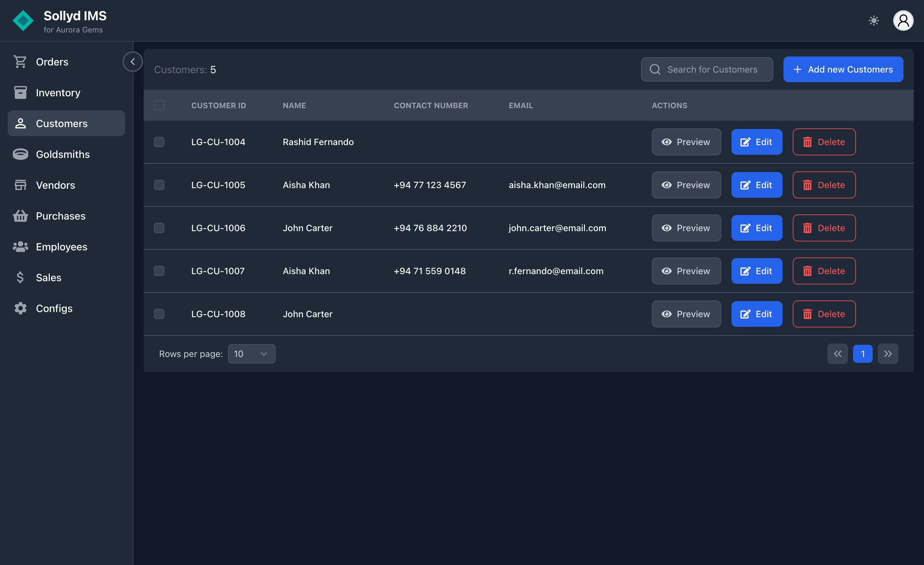The height and width of the screenshot is (565, 924).
Task: Click the eye icon for LG-CU-1006
Action: tap(666, 228)
